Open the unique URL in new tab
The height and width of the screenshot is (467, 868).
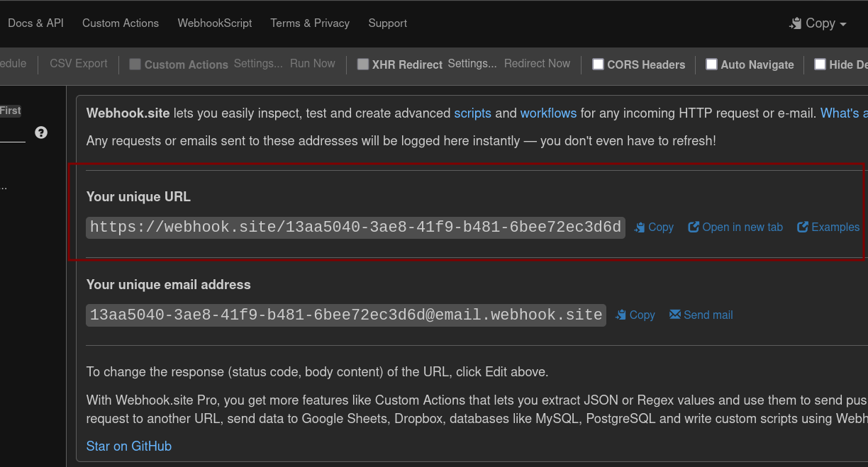click(x=735, y=227)
